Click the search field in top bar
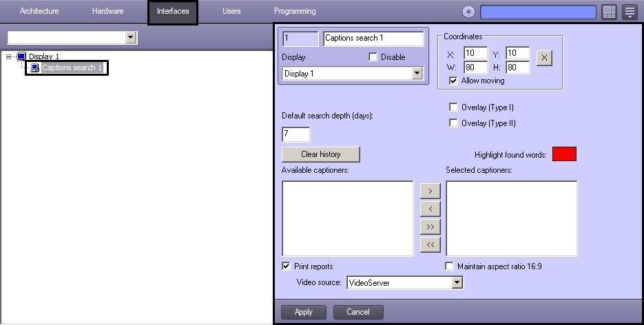 (538, 12)
